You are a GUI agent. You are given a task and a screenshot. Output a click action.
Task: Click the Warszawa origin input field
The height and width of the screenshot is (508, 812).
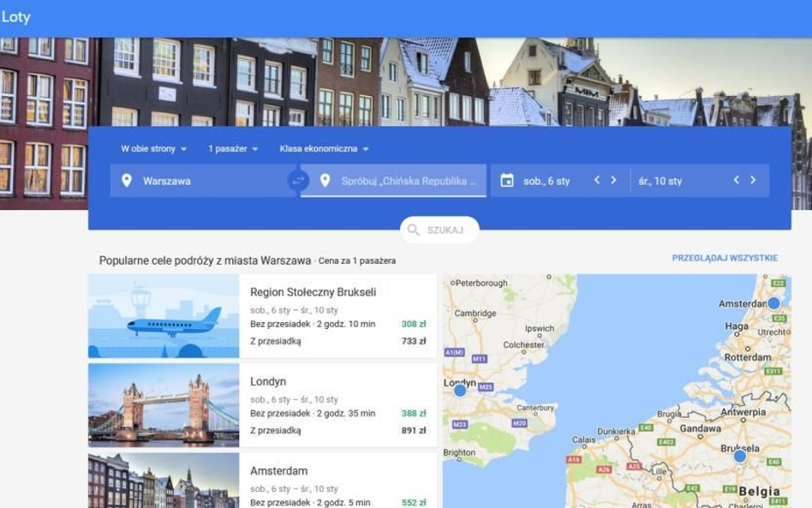[203, 181]
